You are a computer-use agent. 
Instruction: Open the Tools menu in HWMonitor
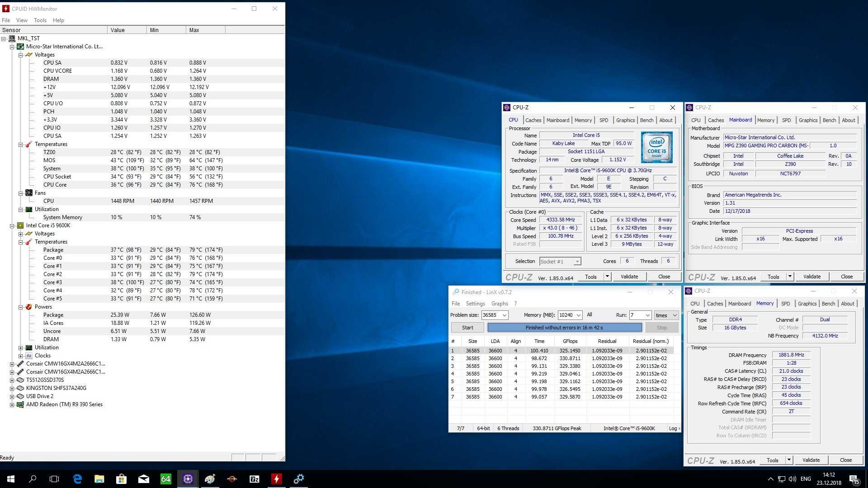pyautogui.click(x=40, y=20)
